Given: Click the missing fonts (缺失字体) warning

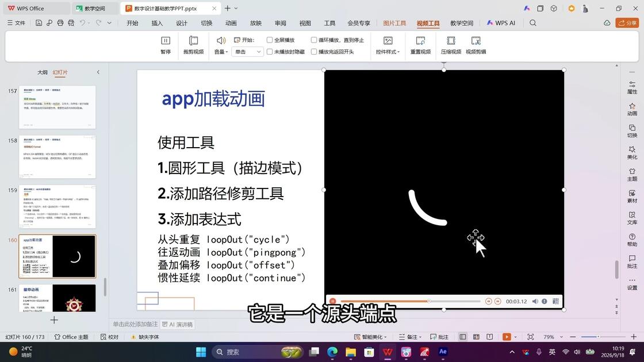Looking at the screenshot, I should (144, 337).
